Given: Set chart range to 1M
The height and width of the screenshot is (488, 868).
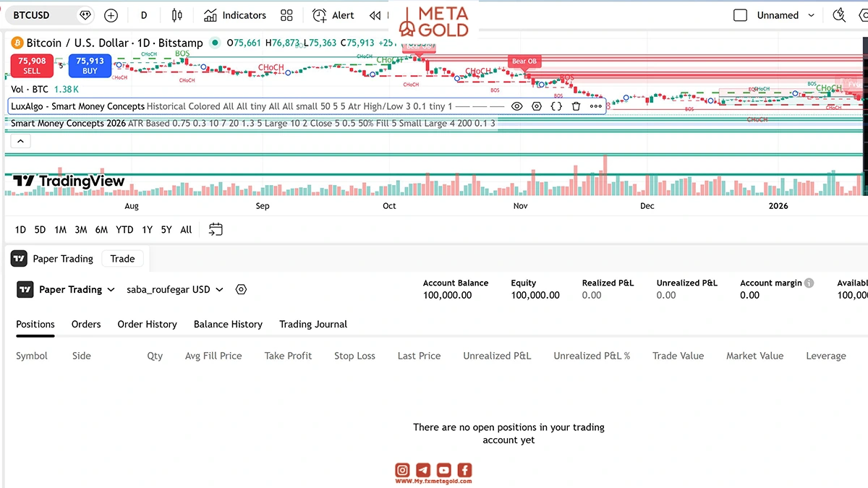Looking at the screenshot, I should coord(60,230).
